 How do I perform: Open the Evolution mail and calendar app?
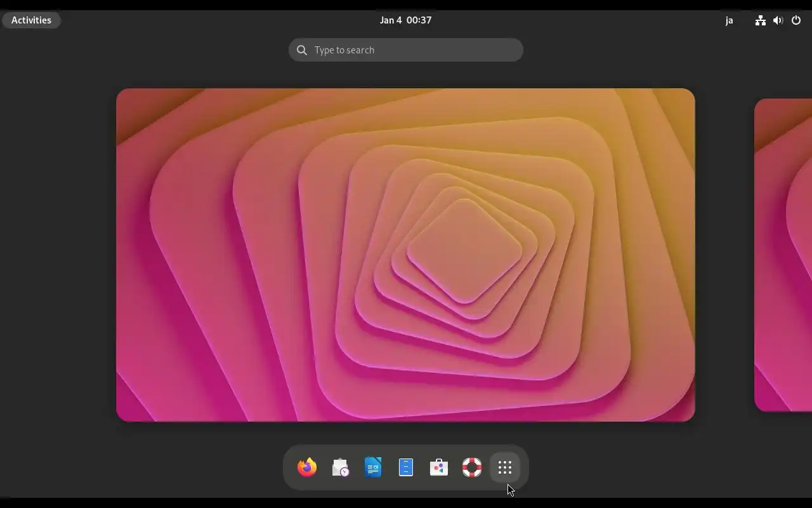click(340, 467)
